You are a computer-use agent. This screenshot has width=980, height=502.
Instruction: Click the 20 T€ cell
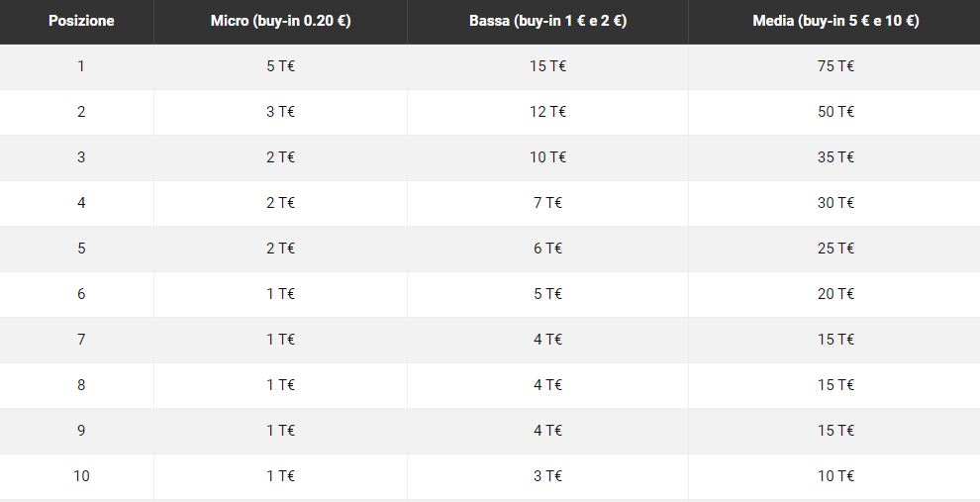pyautogui.click(x=835, y=294)
